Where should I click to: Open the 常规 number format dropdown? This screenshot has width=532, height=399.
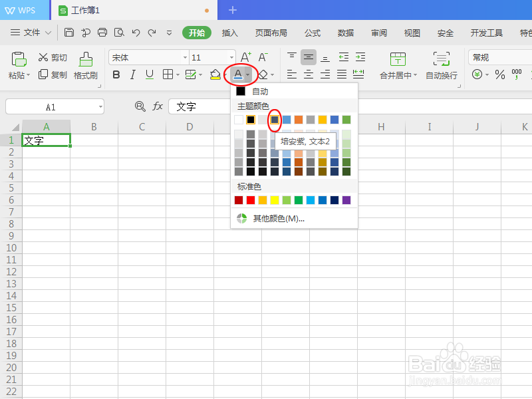point(500,57)
